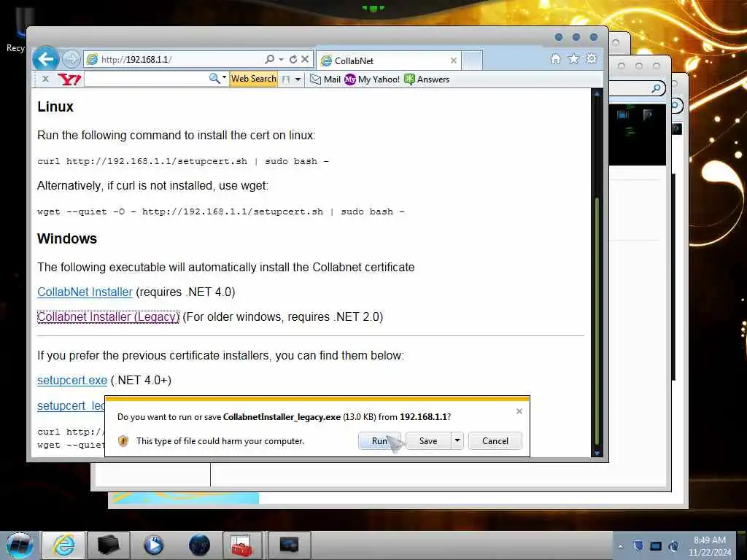Close the Yahoo toolbar with its X
The image size is (747, 560).
[x=46, y=79]
